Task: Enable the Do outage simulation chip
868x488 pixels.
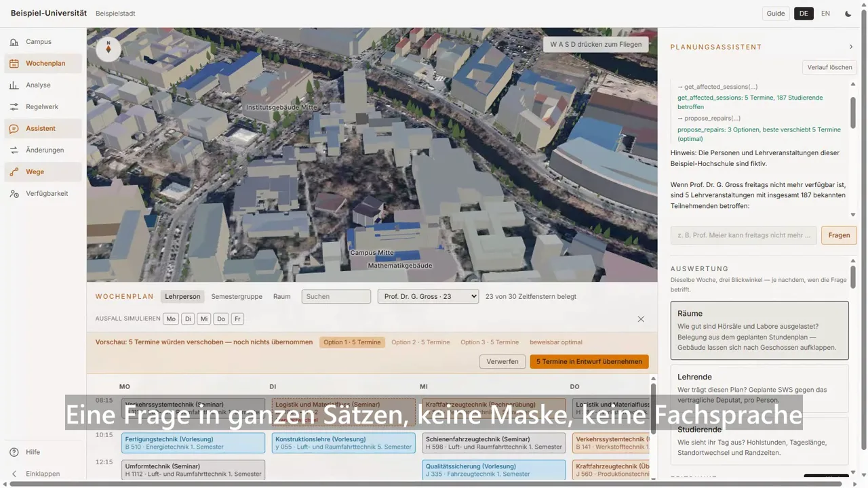Action: coord(221,319)
